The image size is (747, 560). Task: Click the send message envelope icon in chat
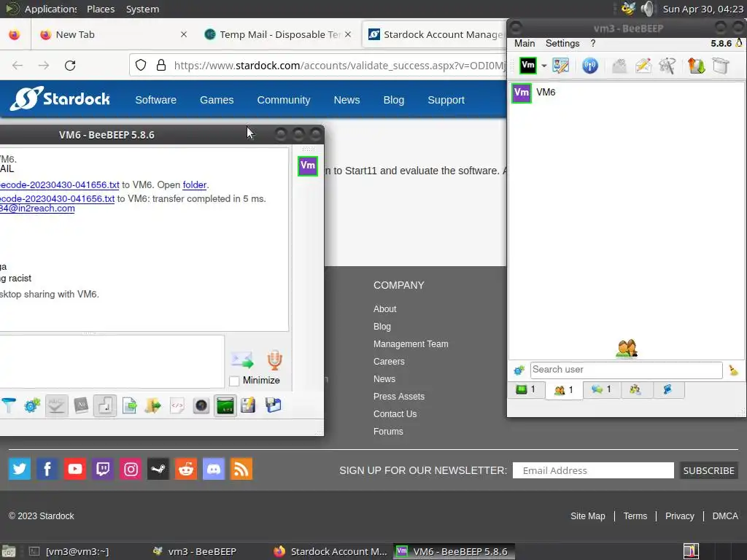pos(242,360)
